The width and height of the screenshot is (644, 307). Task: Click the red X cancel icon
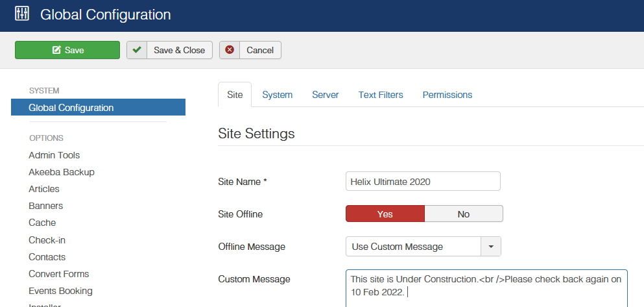(x=230, y=50)
